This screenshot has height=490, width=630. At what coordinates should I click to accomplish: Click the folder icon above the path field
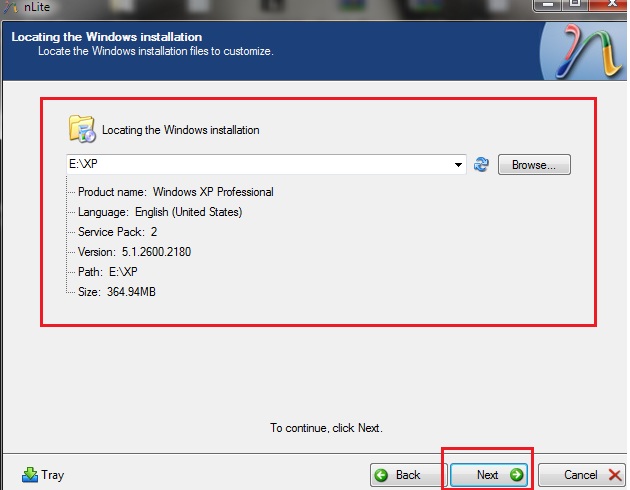[x=81, y=129]
